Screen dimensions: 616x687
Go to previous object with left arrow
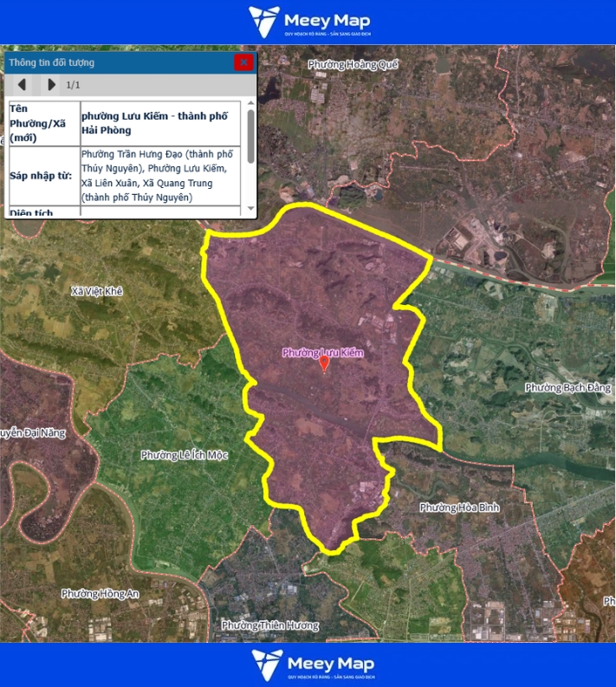pyautogui.click(x=23, y=85)
